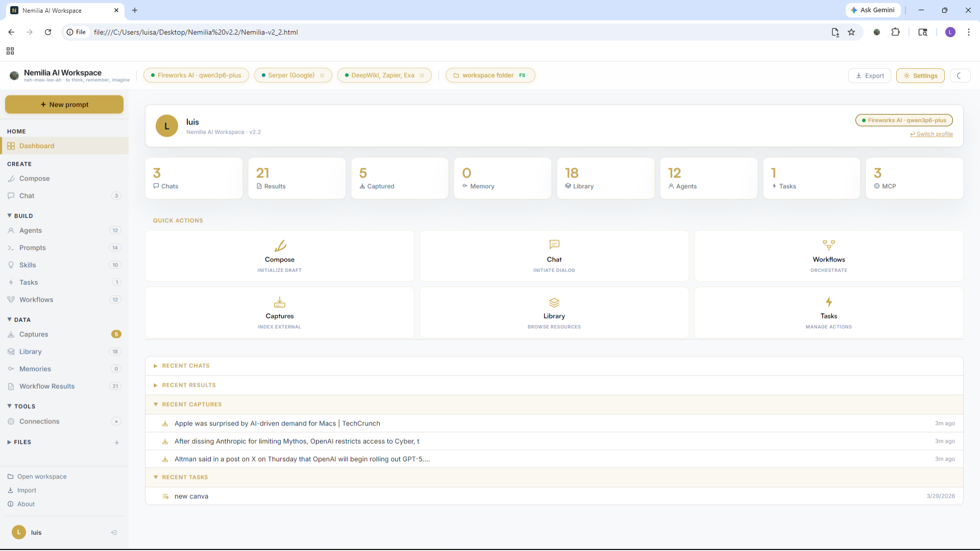Open the 3 MCP stat card
Image resolution: width=980 pixels, height=551 pixels.
(915, 178)
